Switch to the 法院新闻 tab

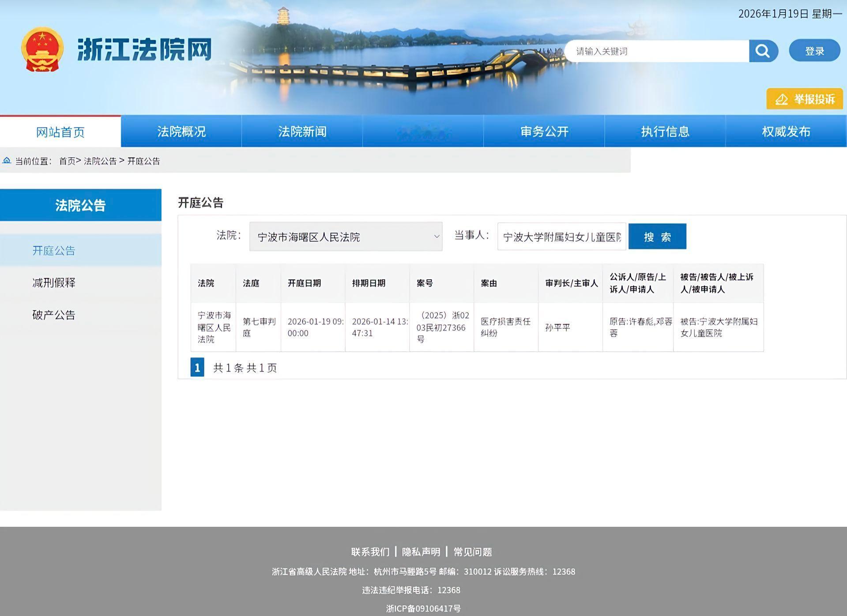click(x=302, y=131)
